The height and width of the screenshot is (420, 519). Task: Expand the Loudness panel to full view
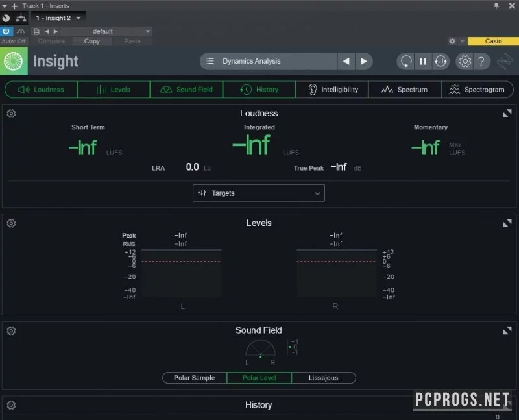click(507, 114)
